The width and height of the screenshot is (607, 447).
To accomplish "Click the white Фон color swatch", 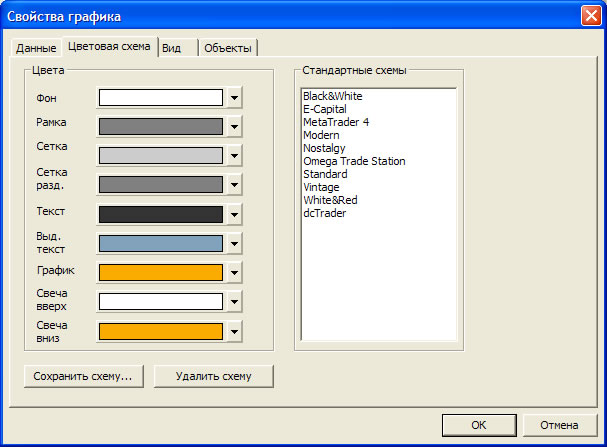I will click(x=160, y=98).
